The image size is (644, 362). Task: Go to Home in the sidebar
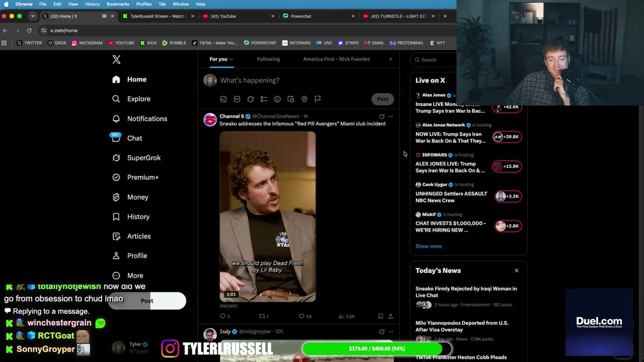[129, 79]
